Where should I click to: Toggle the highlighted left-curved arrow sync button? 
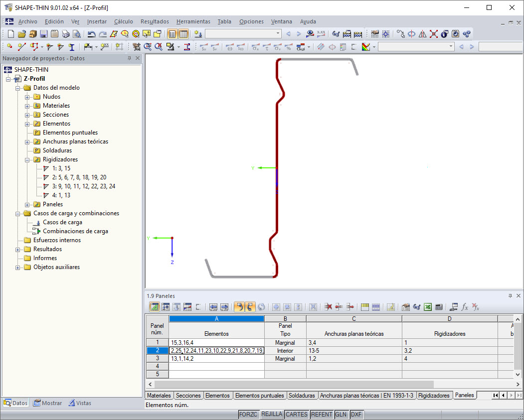coord(239,307)
